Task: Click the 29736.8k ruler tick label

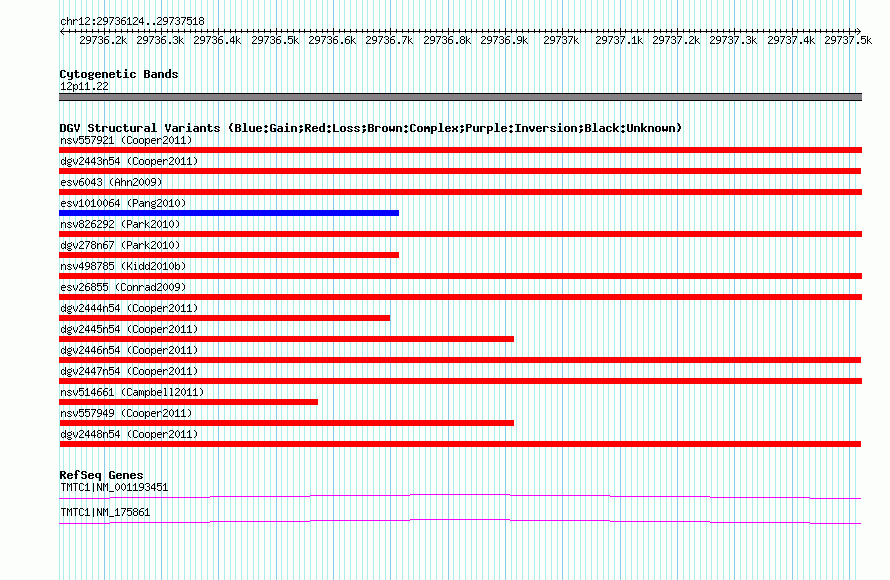Action: click(x=447, y=40)
